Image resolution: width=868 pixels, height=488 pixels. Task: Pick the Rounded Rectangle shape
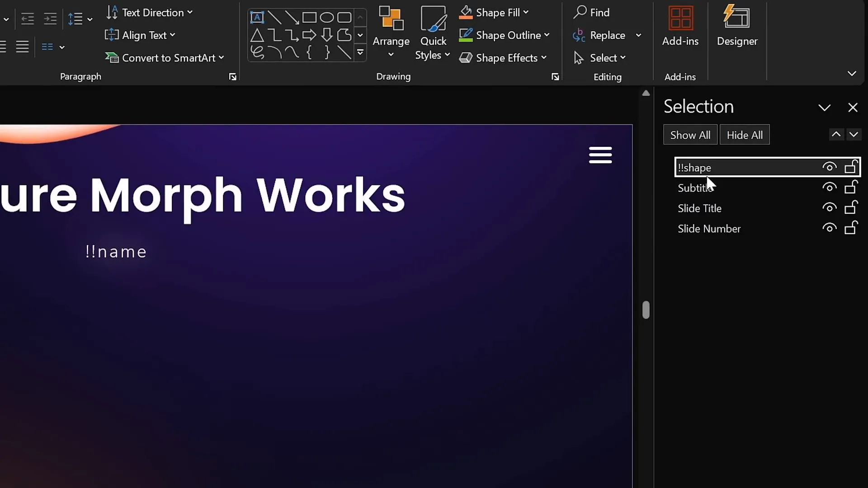click(x=344, y=18)
